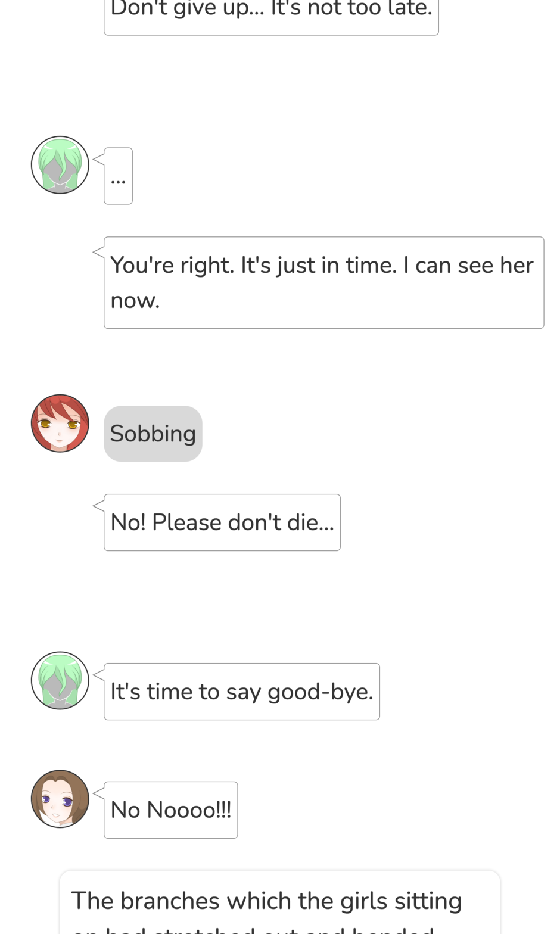Viewport: 560px width, 934px height.
Task: Tap the red-haired character avatar
Action: click(x=60, y=423)
